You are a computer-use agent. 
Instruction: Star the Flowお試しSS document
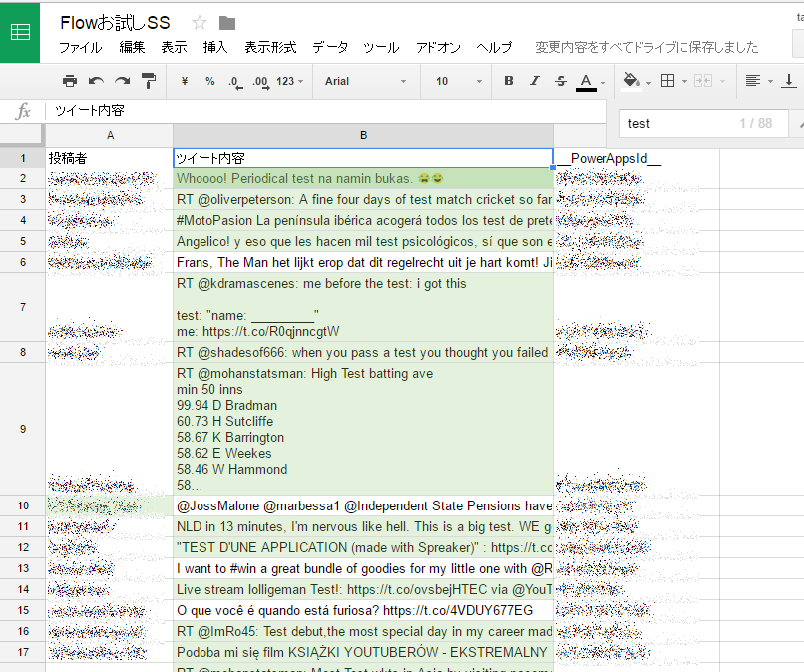pyautogui.click(x=199, y=23)
